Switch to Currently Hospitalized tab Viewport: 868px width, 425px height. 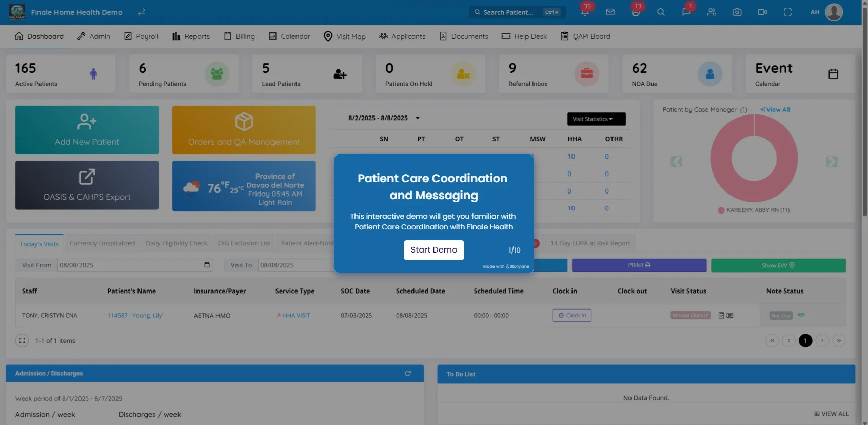102,243
